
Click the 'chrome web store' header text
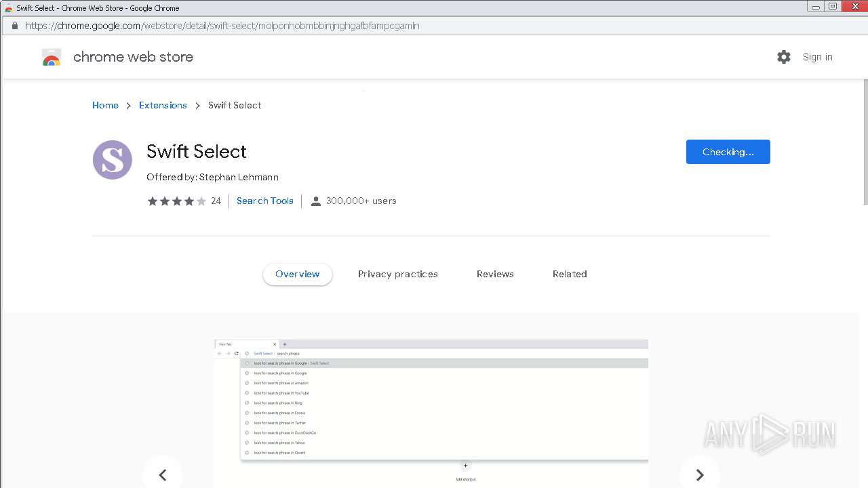(133, 57)
